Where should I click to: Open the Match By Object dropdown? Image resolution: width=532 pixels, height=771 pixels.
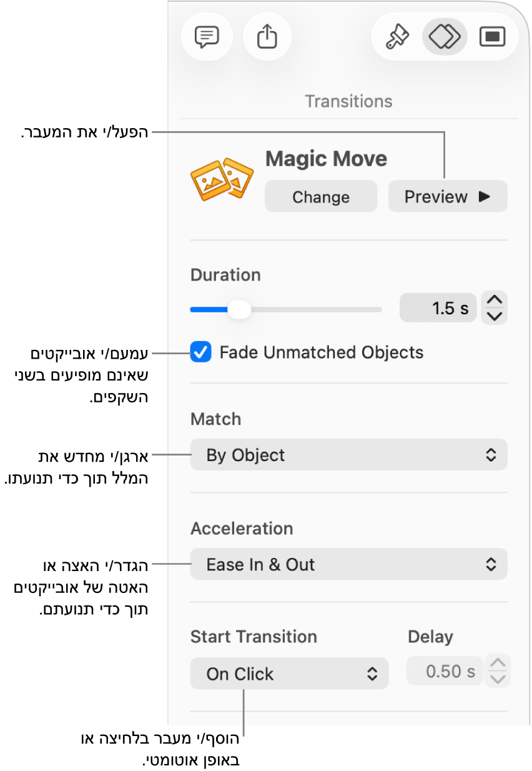[x=348, y=455]
